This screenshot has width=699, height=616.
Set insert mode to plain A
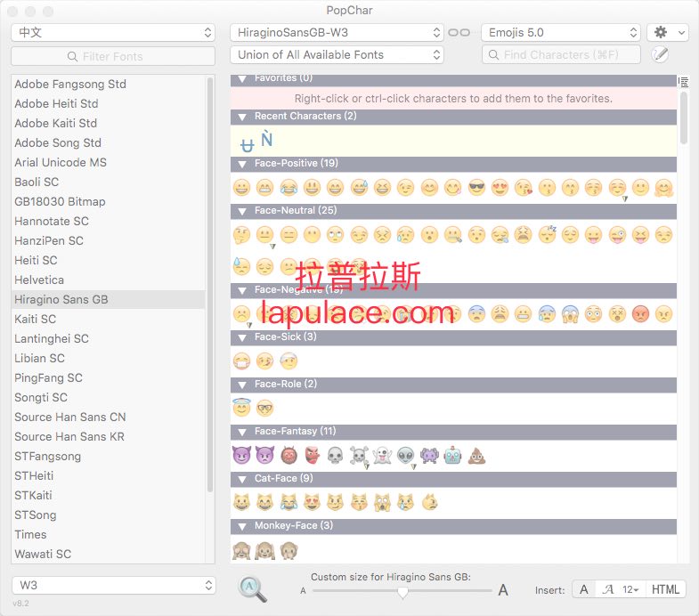(583, 589)
